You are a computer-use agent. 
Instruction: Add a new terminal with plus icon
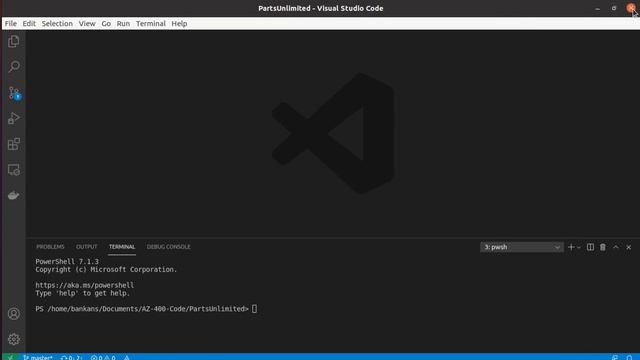point(571,247)
